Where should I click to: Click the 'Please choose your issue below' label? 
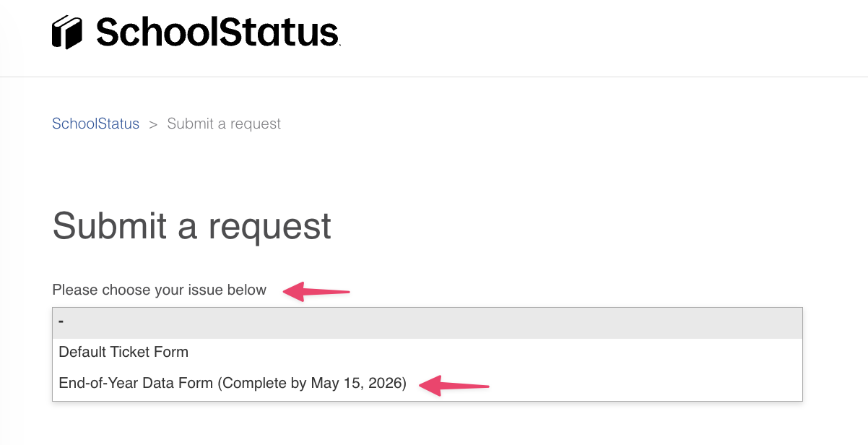pos(158,290)
